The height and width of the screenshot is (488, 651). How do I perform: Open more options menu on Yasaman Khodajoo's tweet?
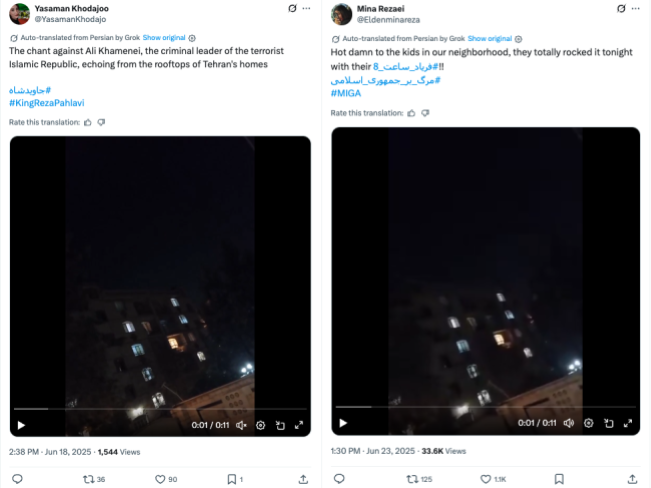pos(305,8)
